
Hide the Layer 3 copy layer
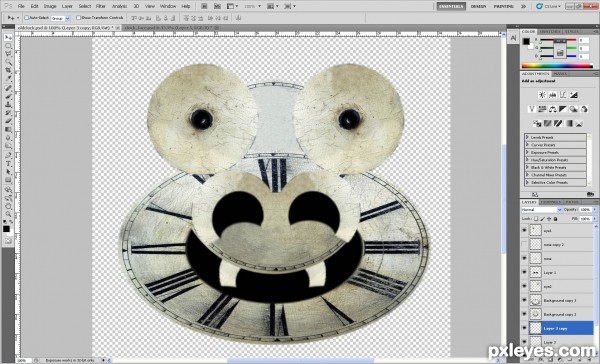pyautogui.click(x=524, y=328)
